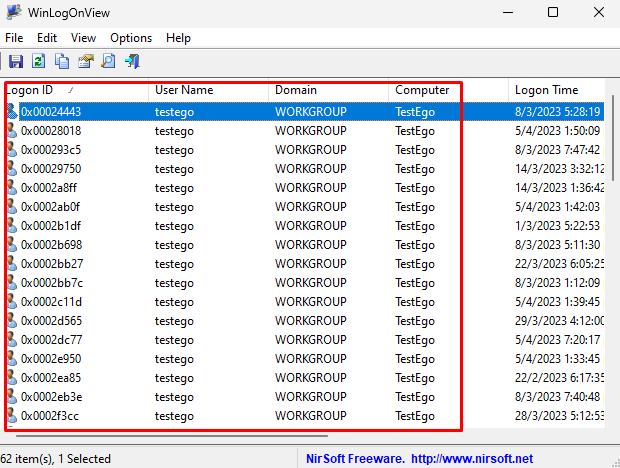
Task: Click user icon of row 0x0002a8ff
Action: tap(12, 188)
